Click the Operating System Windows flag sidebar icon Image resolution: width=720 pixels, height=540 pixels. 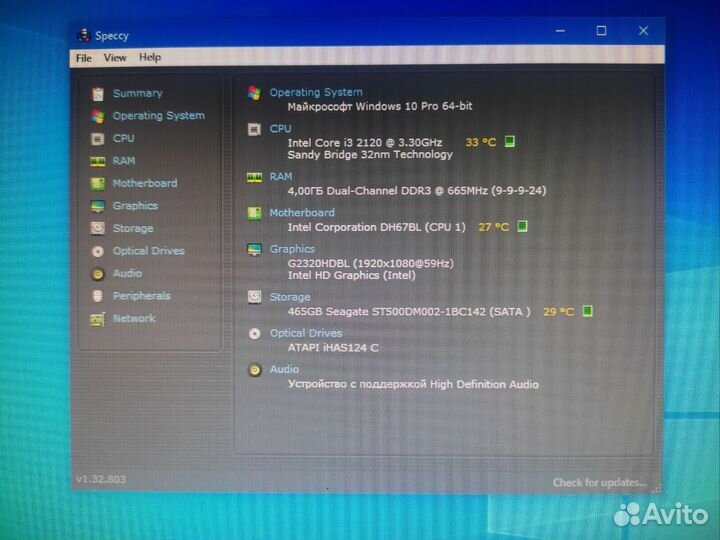[x=98, y=116]
